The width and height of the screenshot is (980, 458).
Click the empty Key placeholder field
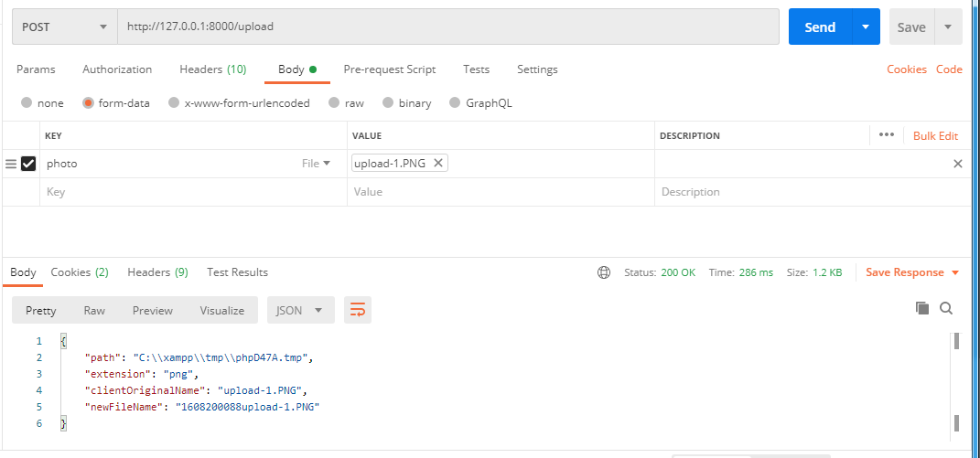194,192
